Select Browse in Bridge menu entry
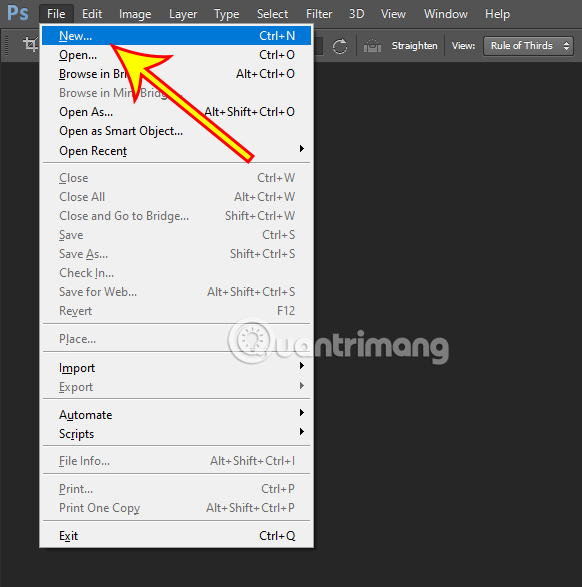The image size is (582, 587). pos(176,74)
